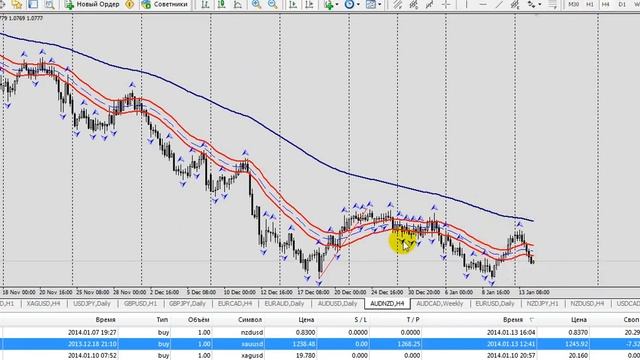This screenshot has height=360, width=640.
Task: Sort by the S / L column header
Action: coord(360,320)
